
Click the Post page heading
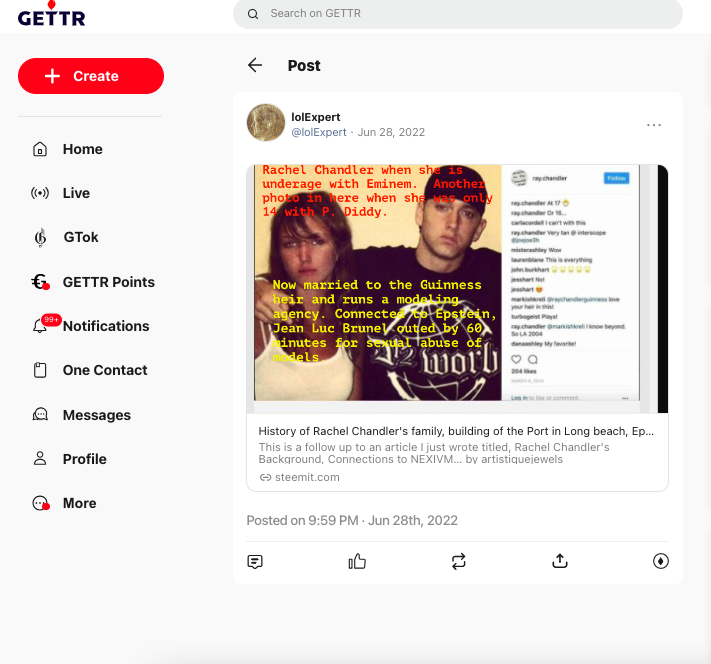(x=304, y=66)
